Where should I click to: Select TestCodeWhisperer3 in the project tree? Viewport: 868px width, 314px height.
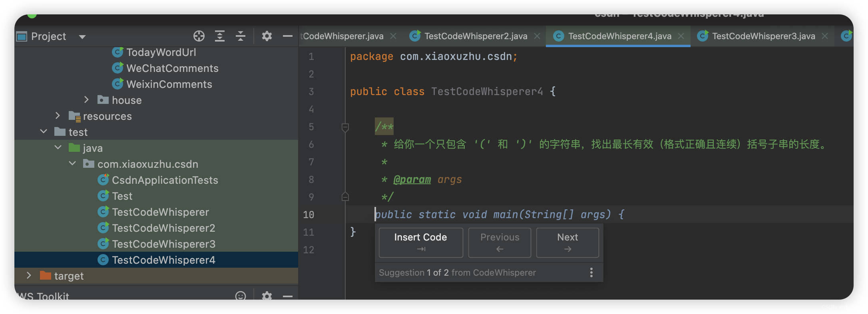click(163, 244)
